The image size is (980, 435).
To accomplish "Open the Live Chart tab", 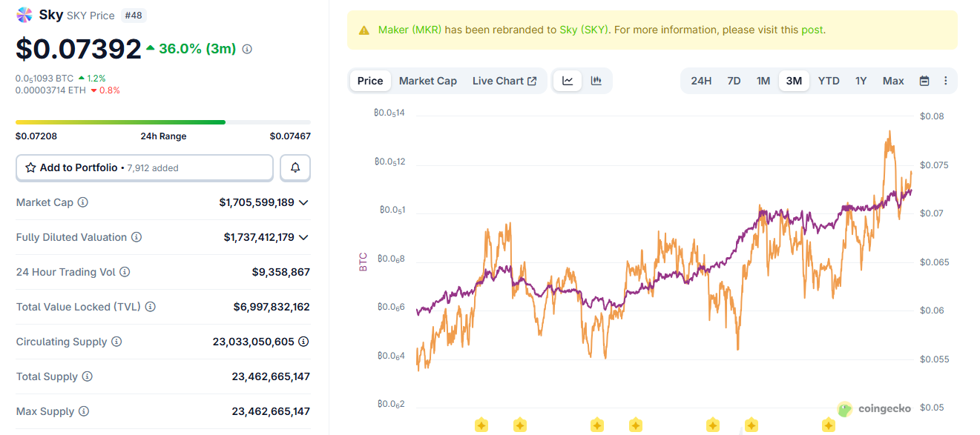I will tap(504, 81).
